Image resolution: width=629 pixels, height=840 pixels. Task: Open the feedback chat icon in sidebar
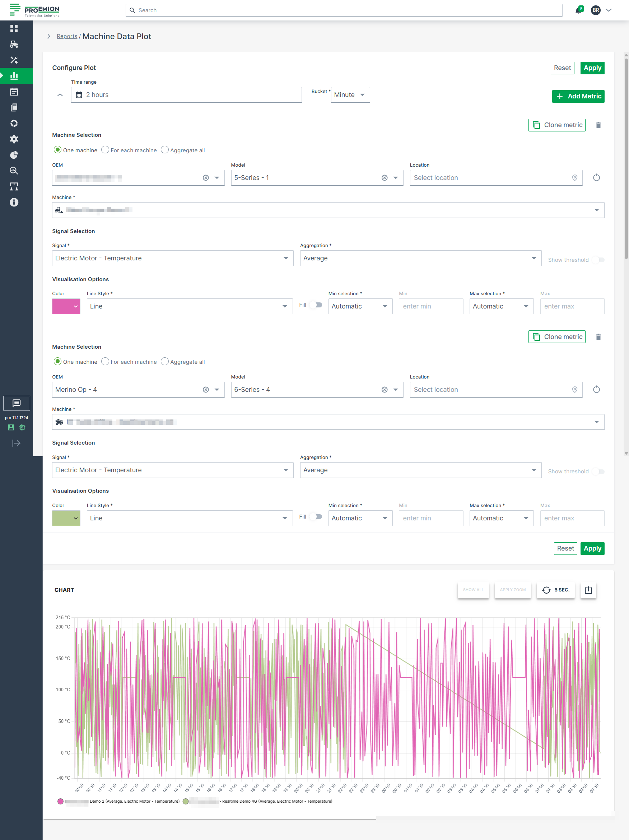click(16, 403)
